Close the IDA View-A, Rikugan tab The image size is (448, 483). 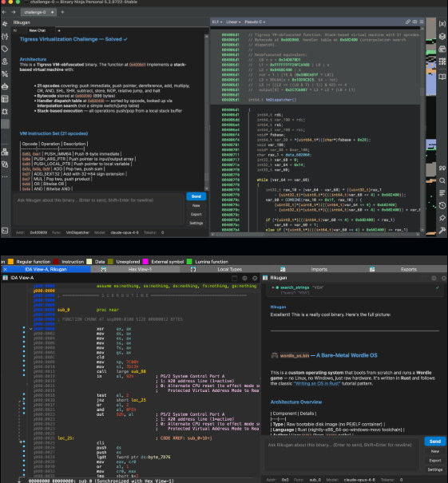(x=5, y=269)
